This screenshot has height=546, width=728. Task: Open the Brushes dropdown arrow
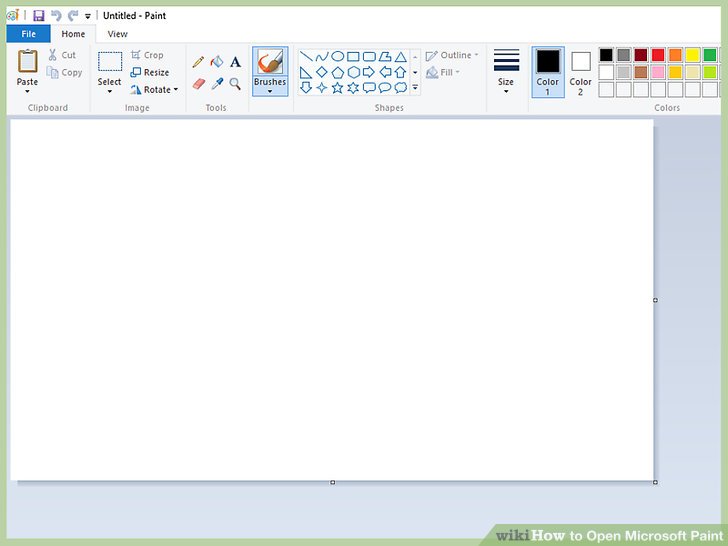click(270, 91)
